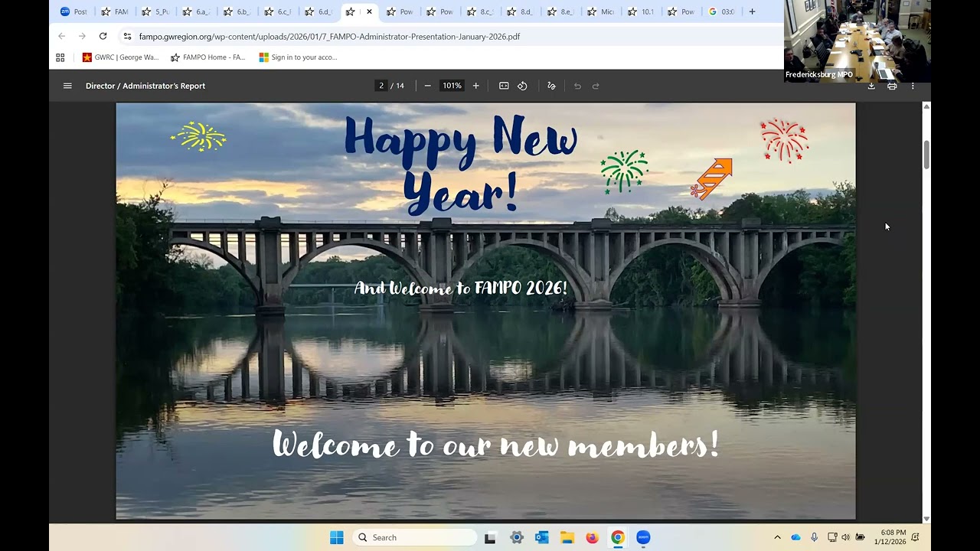
Task: Activate the draw annotation tool
Action: coord(551,86)
